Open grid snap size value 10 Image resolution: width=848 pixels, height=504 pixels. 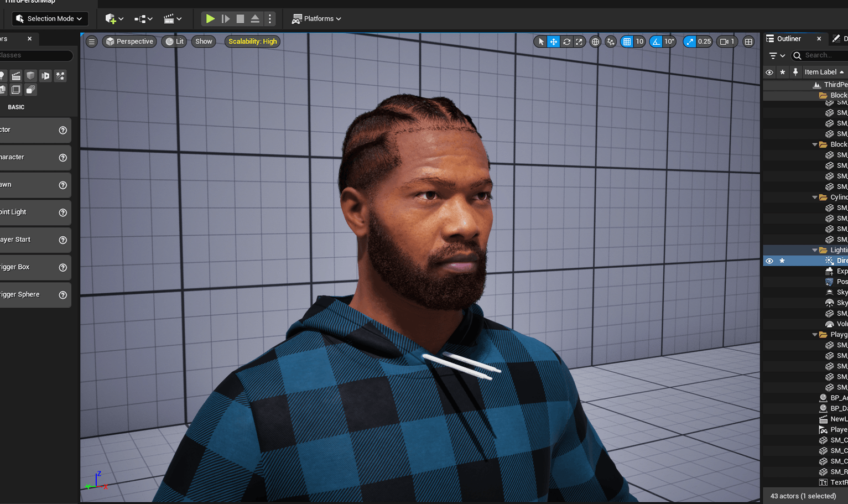click(639, 41)
